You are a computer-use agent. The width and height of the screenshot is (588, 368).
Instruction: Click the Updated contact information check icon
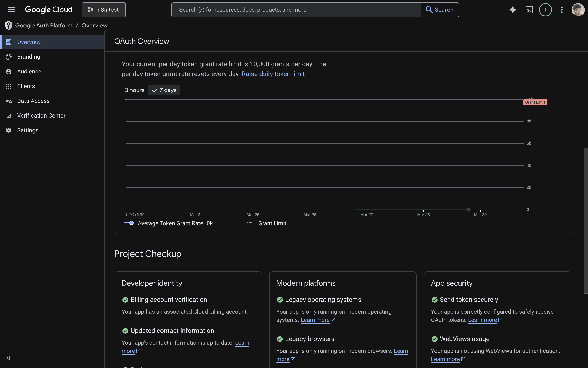(x=125, y=331)
